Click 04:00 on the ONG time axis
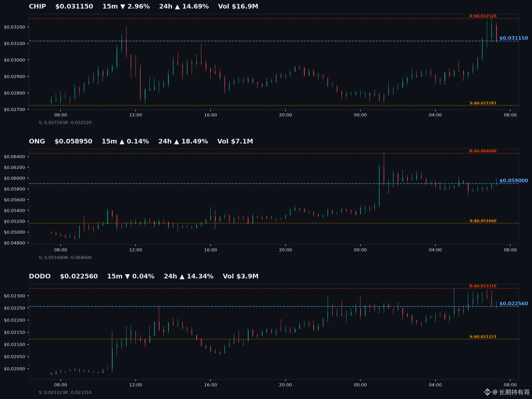The height and width of the screenshot is (399, 532). point(435,250)
